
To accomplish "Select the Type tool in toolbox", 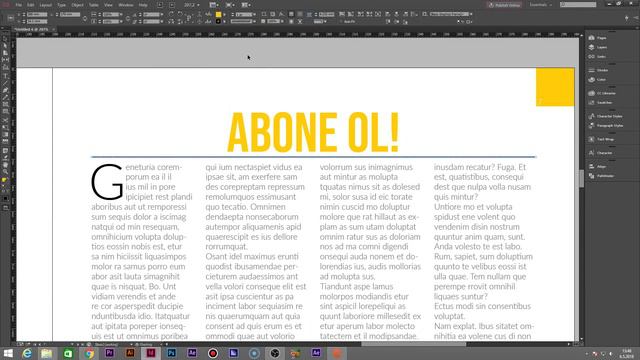I will pos(5,76).
